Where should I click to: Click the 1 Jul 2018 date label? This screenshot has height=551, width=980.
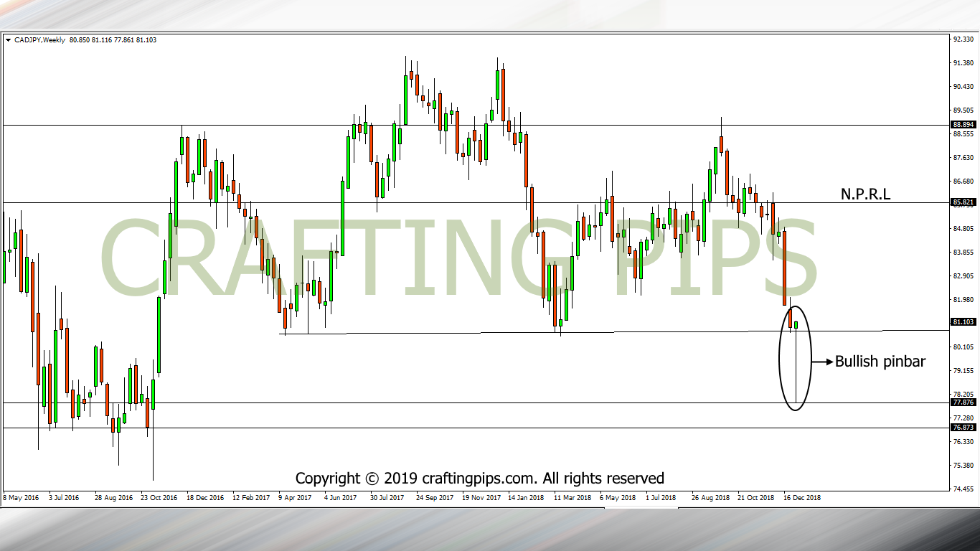pos(661,497)
